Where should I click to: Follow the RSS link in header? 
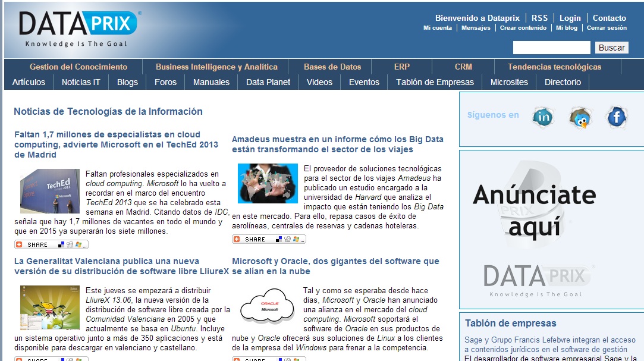[539, 18]
